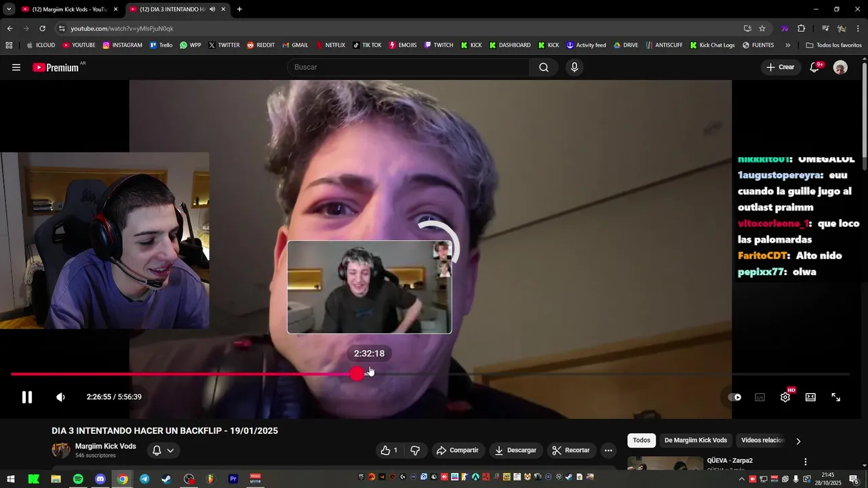
Task: Click Recortar clip button
Action: point(571,450)
